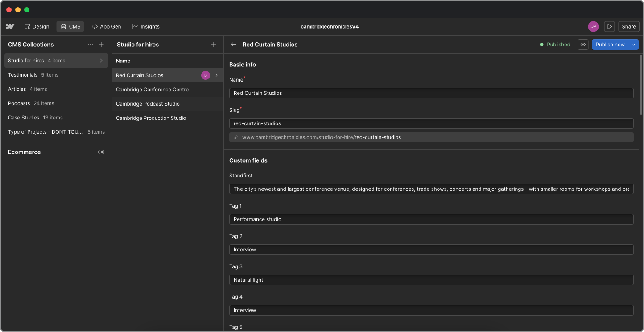Click the Tag 4 Interview field
644x332 pixels.
tap(431, 310)
